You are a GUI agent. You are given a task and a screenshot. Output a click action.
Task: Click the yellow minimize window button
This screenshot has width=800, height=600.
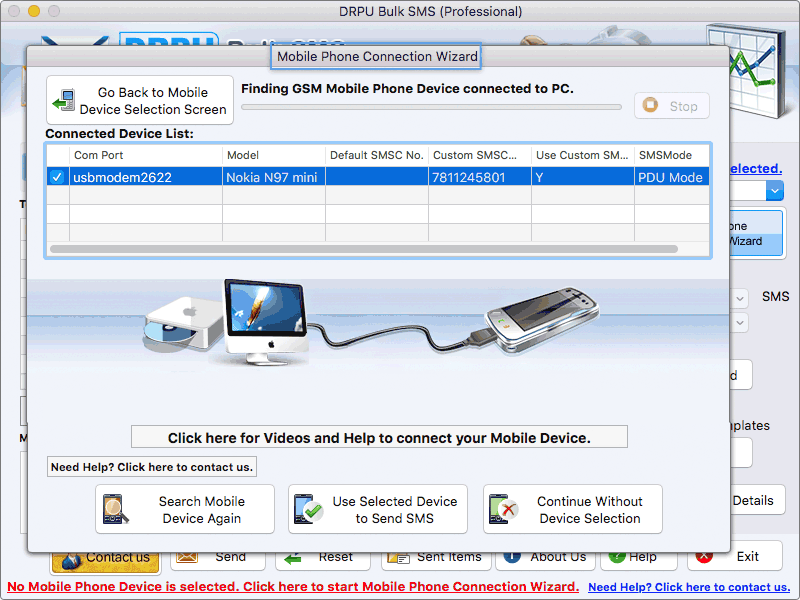click(x=34, y=11)
